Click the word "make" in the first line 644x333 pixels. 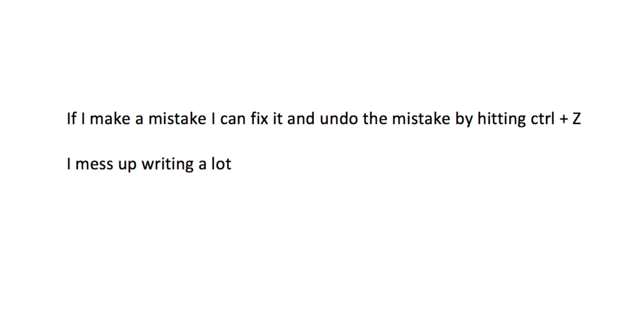(110, 118)
